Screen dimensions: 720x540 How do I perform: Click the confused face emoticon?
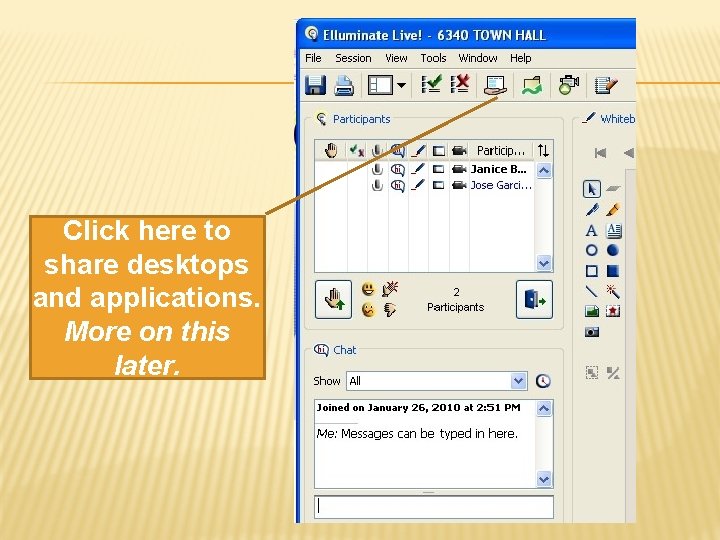(368, 309)
